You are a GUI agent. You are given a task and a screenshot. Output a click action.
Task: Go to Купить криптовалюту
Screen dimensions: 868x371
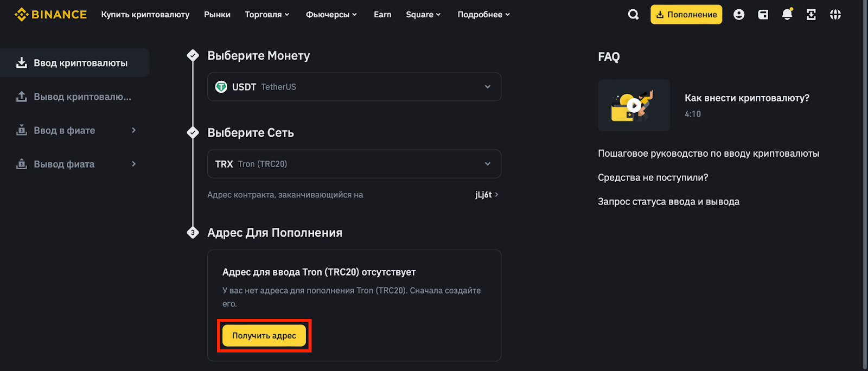click(x=145, y=15)
